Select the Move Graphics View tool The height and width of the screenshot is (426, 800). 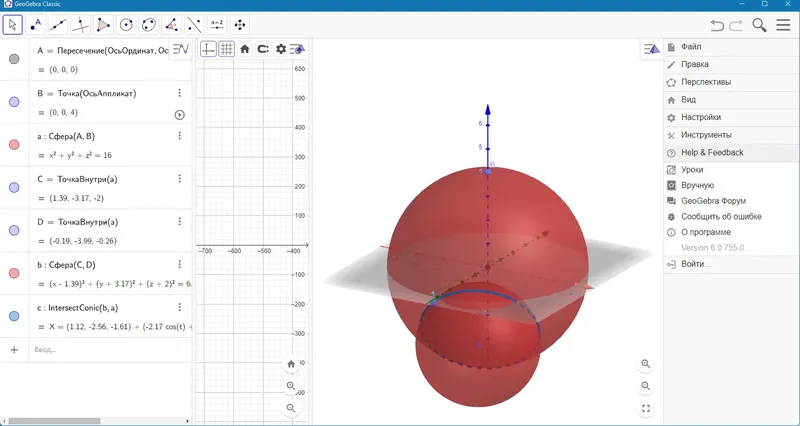[x=240, y=24]
